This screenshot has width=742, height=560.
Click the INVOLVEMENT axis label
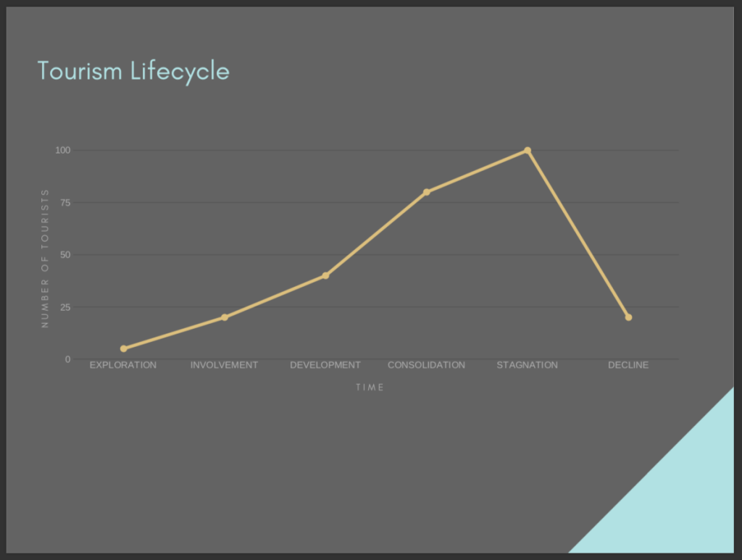tap(224, 365)
